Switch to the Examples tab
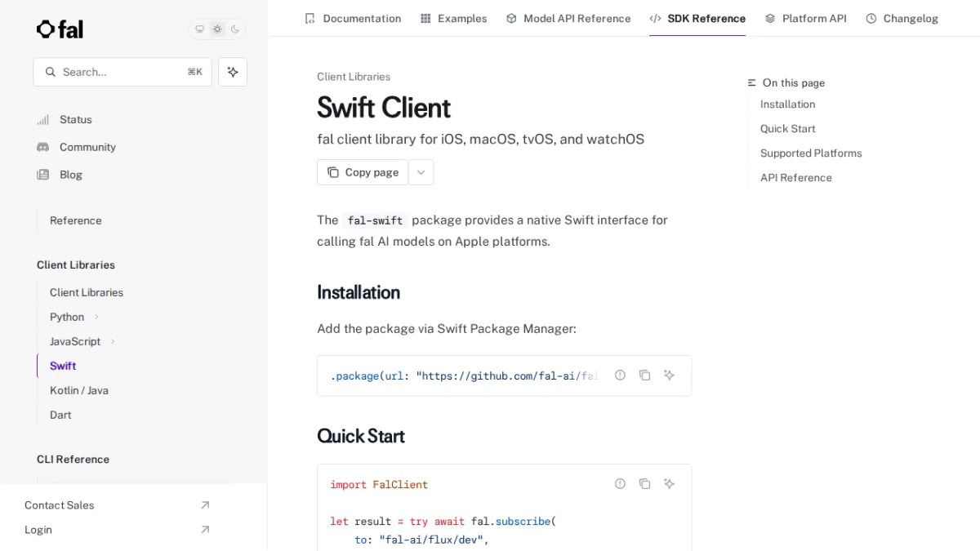The width and height of the screenshot is (980, 551). pyautogui.click(x=453, y=18)
